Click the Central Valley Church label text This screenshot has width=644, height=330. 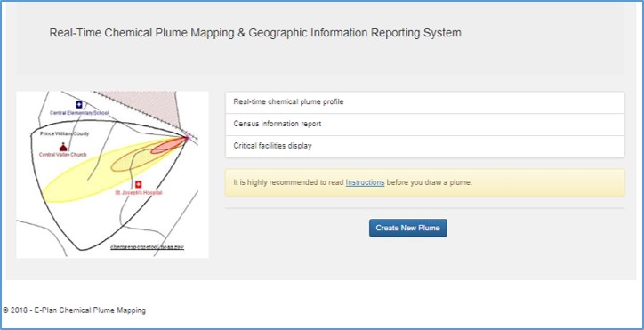click(x=62, y=155)
